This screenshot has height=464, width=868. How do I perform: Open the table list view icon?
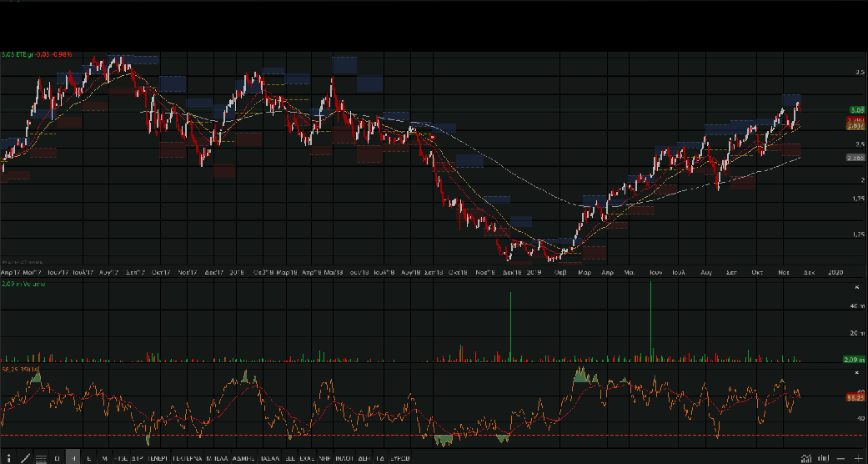40,458
